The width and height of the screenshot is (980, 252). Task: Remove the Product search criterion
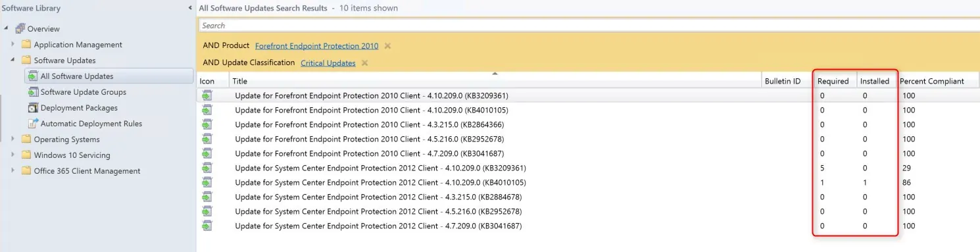click(387, 46)
